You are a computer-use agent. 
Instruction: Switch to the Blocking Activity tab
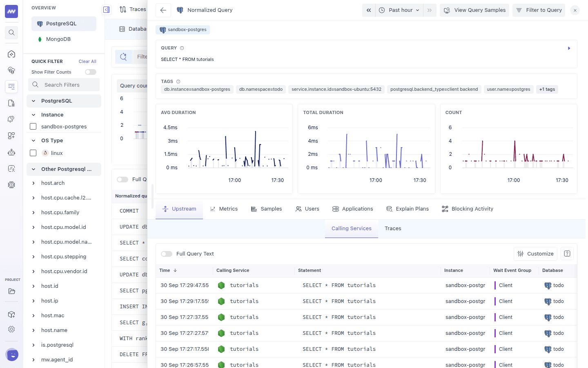click(x=468, y=209)
